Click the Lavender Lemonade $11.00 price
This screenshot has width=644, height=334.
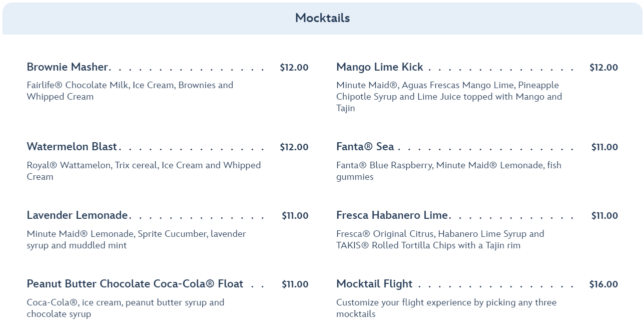point(295,215)
